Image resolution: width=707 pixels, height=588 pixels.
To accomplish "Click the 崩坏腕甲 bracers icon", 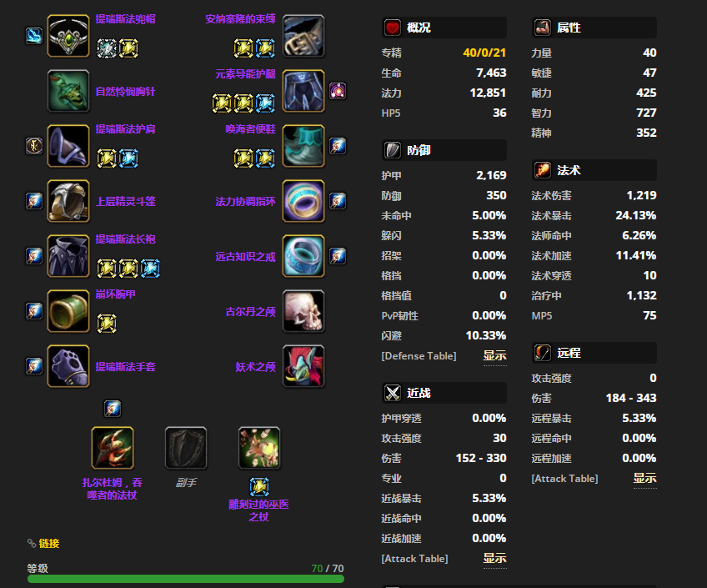I will click(x=68, y=311).
